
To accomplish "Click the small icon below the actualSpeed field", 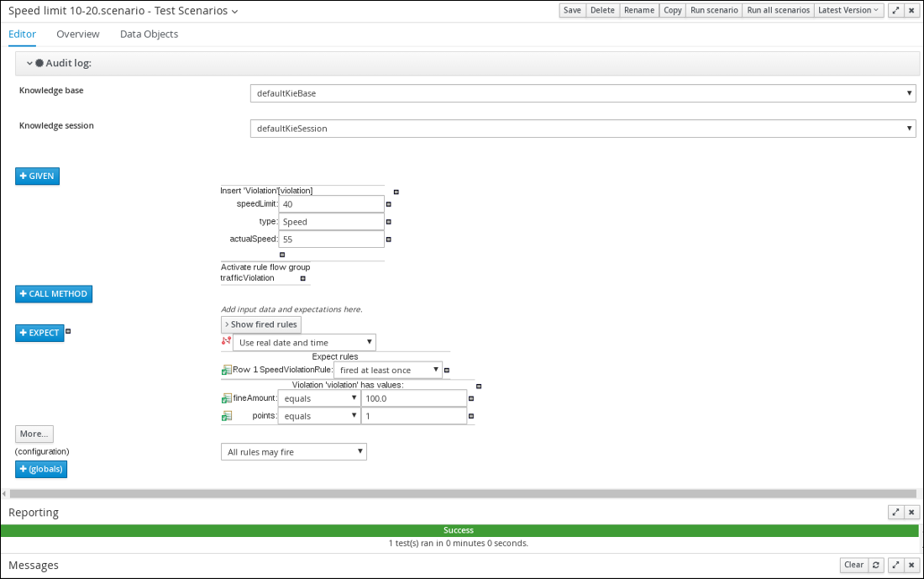I will pyautogui.click(x=282, y=255).
